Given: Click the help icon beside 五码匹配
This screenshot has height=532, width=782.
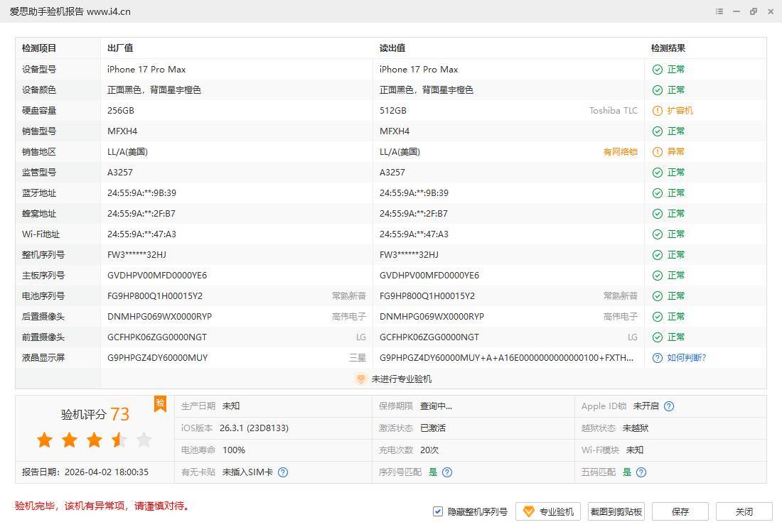Looking at the screenshot, I should (x=641, y=472).
